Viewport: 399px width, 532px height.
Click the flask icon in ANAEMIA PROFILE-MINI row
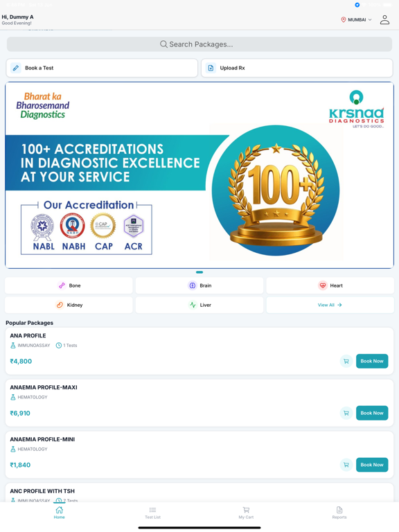click(13, 449)
